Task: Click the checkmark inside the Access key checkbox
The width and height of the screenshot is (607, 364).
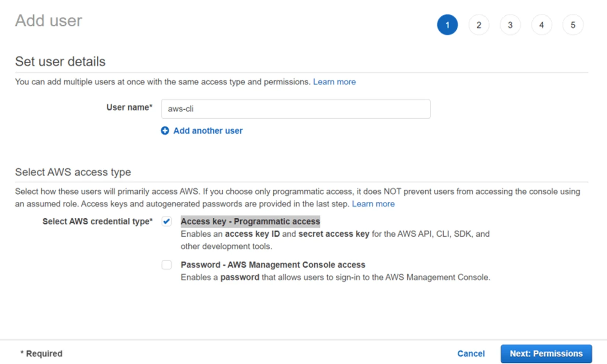Action: point(167,221)
